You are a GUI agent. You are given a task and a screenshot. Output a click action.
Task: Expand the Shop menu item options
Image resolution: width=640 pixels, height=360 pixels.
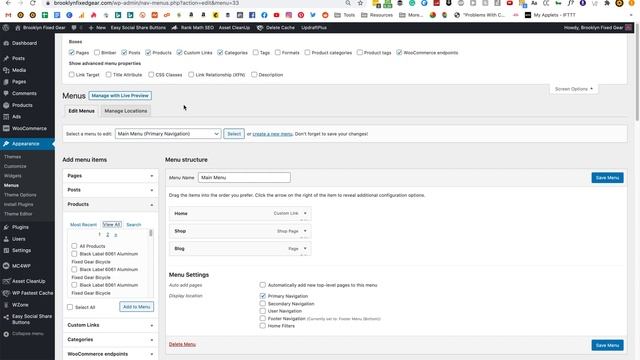pyautogui.click(x=305, y=231)
